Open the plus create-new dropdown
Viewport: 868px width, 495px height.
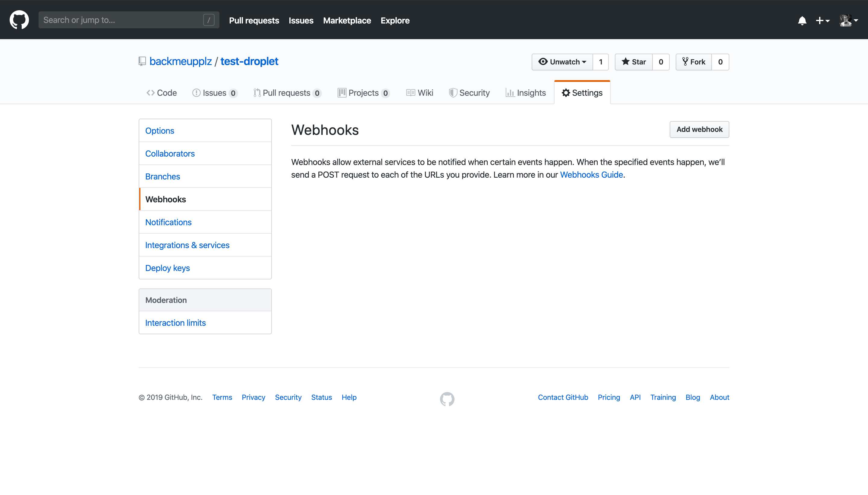pyautogui.click(x=822, y=20)
